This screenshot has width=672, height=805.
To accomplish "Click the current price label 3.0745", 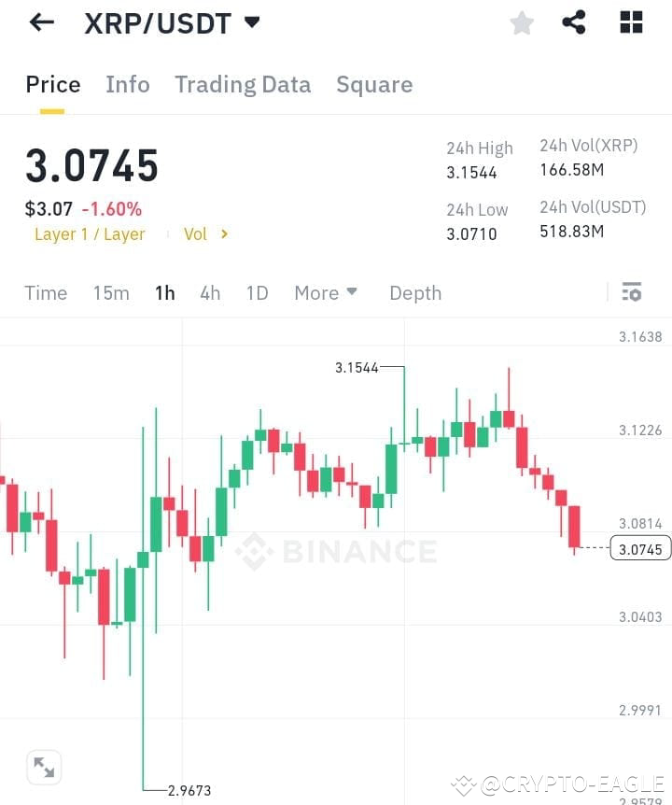I will tap(640, 549).
